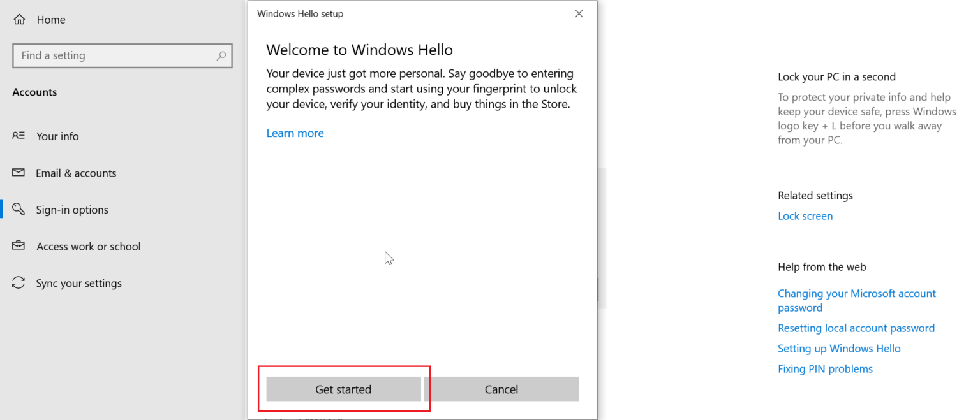Click the Lock your PC in a second heading
Screen dimensions: 980x420
click(x=836, y=76)
